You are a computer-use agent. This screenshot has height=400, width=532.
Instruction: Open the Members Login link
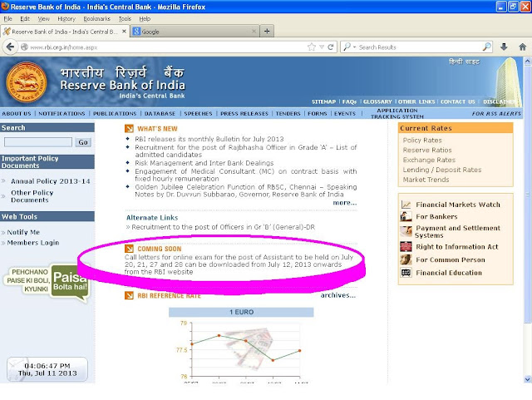point(33,243)
